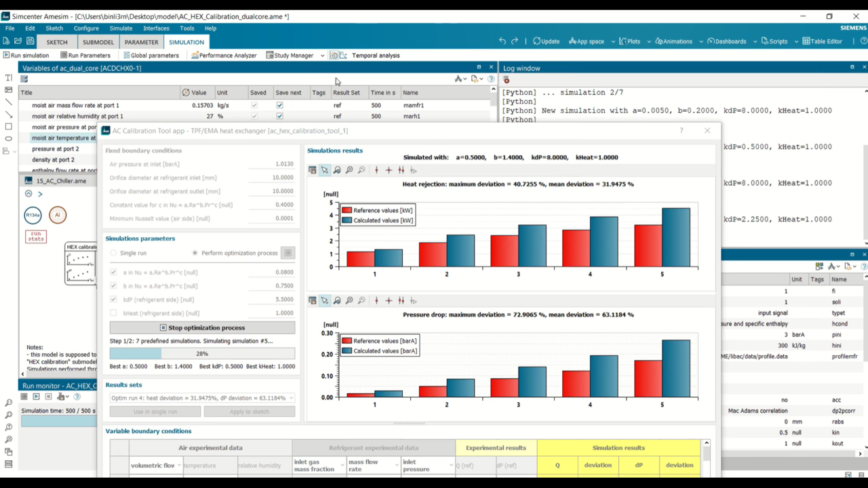Viewport: 868px width, 488px height.
Task: Clear the Log window with the red icon
Action: click(x=506, y=80)
